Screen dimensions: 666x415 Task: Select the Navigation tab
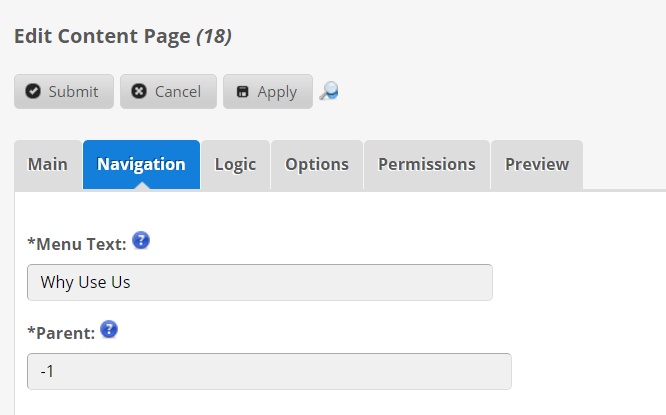(x=141, y=164)
